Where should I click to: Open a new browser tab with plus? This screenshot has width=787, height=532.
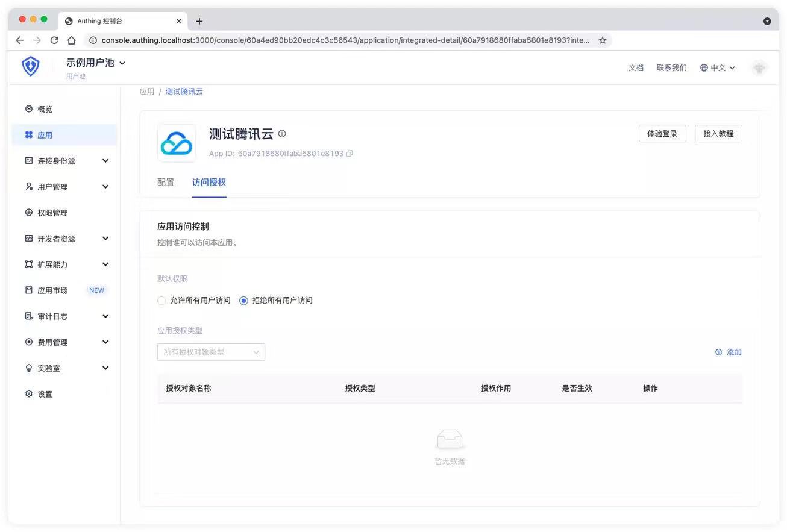tap(199, 21)
